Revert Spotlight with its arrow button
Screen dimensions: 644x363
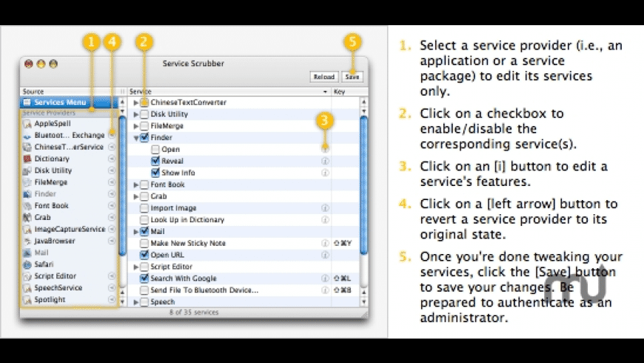tap(112, 299)
